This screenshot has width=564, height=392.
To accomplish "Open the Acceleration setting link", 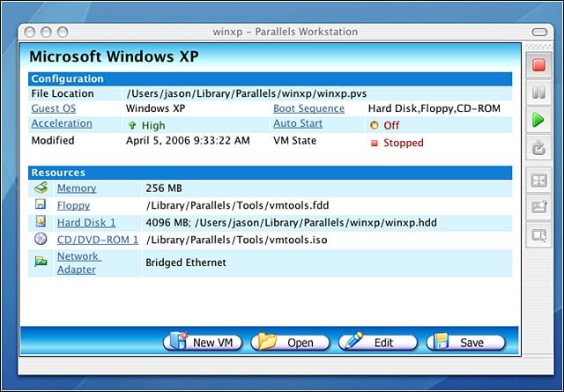I will click(62, 123).
